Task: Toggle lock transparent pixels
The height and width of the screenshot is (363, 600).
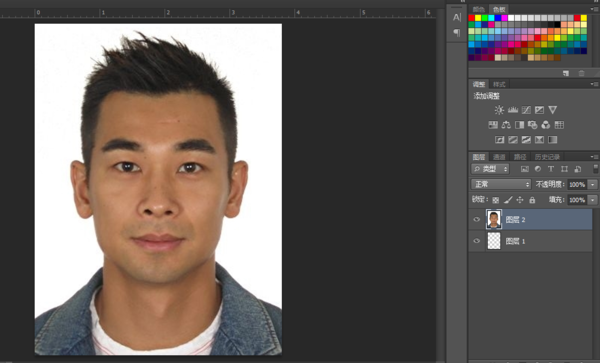Action: click(x=496, y=200)
